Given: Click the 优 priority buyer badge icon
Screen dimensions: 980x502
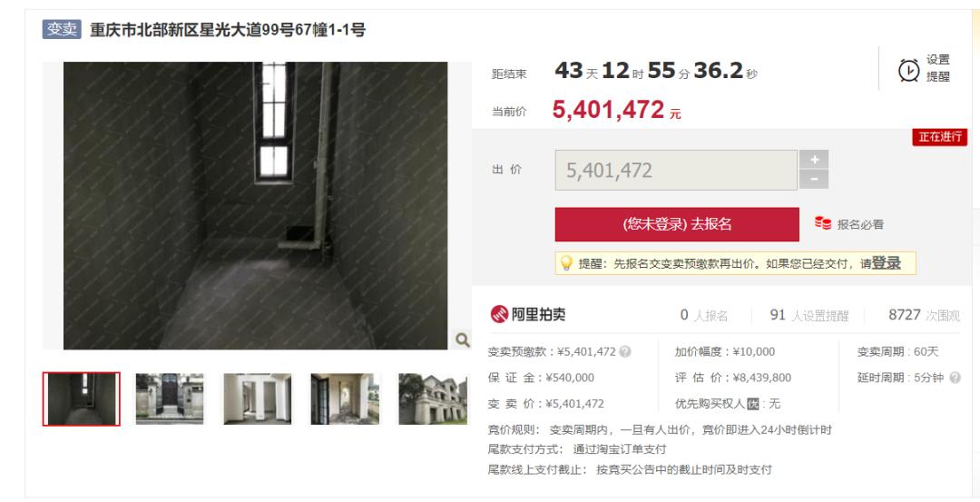Looking at the screenshot, I should 753,404.
